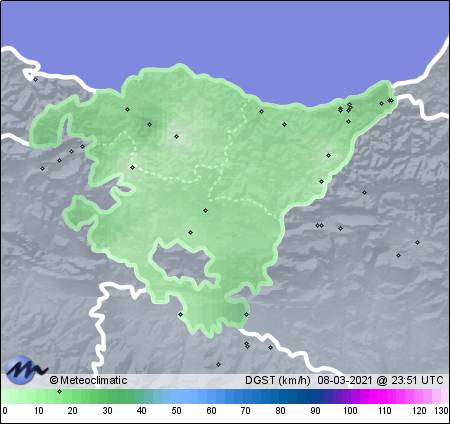Open the ©Meteoclimatic copyright link

click(x=88, y=380)
